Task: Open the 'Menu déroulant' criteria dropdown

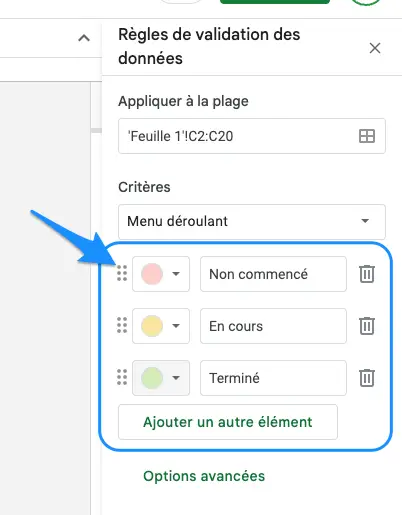Action: pos(252,221)
